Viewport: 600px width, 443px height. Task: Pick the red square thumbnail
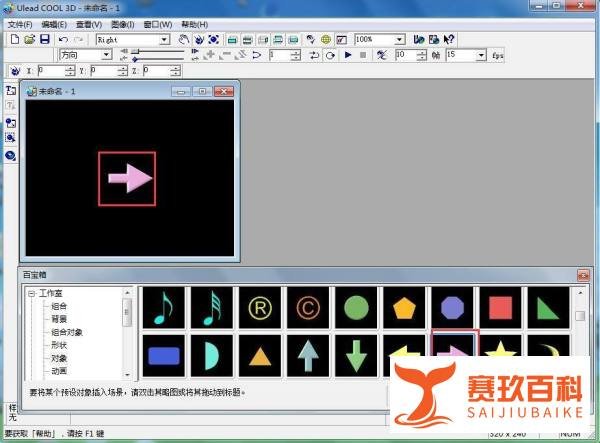point(501,308)
